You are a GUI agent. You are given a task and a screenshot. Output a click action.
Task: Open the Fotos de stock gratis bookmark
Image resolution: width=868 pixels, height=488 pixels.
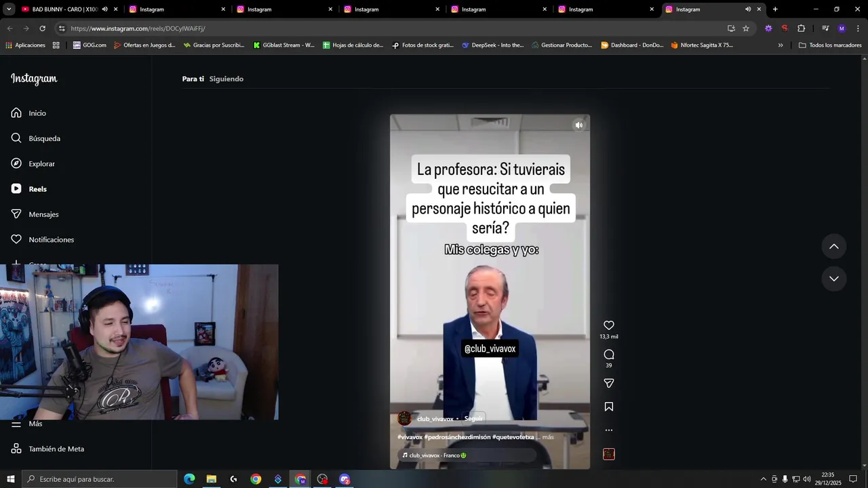pos(422,45)
